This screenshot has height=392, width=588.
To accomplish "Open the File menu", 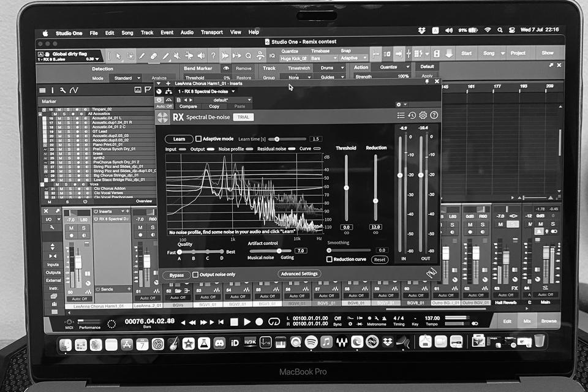I will coord(94,33).
